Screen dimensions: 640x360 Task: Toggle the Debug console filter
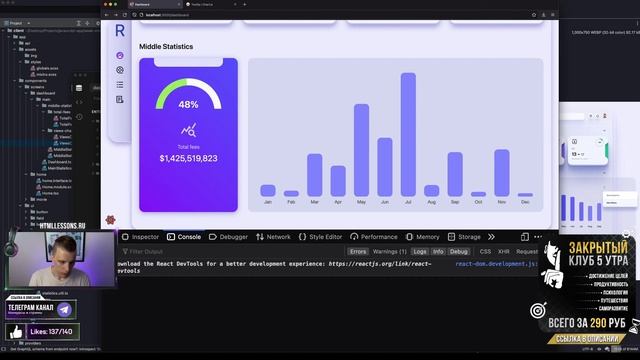tap(459, 251)
